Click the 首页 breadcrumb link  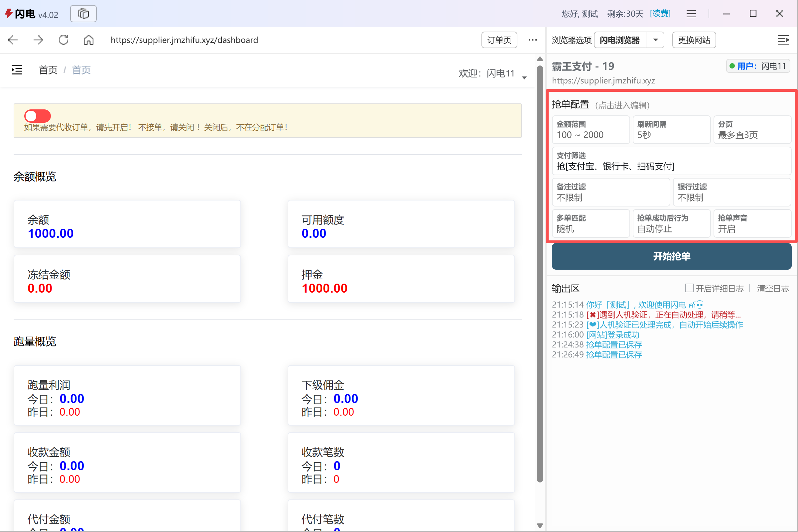[48, 69]
